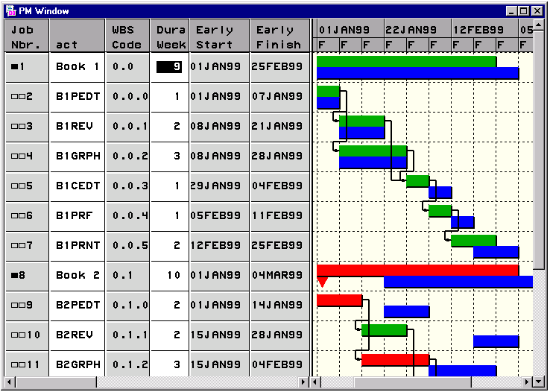Select job number 11 row header
The height and width of the screenshot is (392, 550).
tap(27, 363)
